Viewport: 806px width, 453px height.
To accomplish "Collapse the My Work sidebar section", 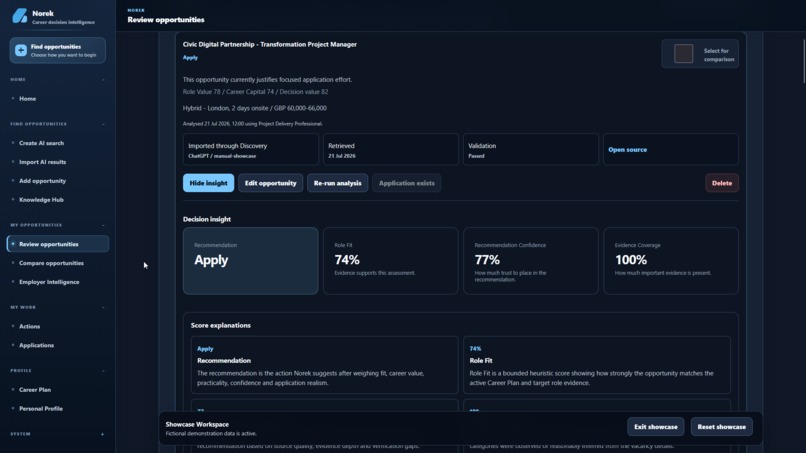I will 103,307.
